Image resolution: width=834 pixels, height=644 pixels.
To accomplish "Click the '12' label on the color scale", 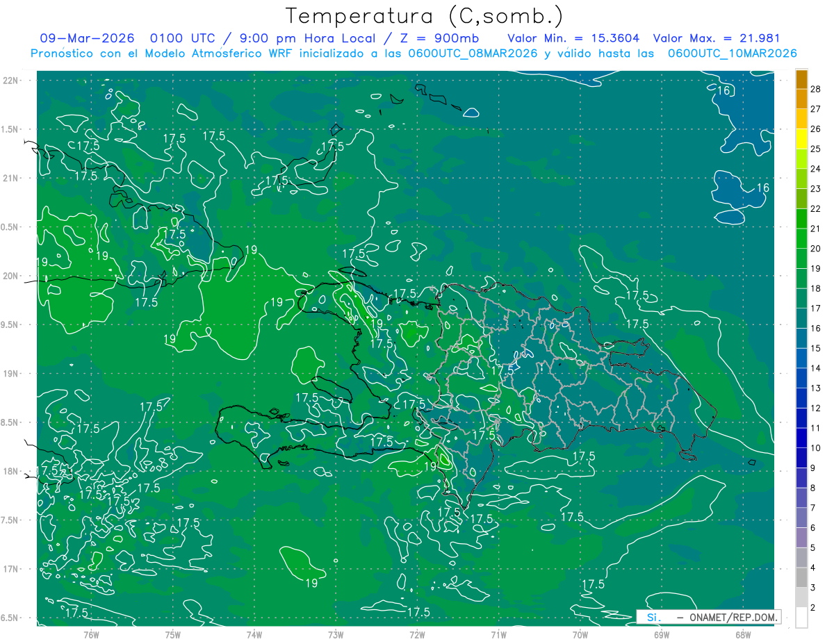I will pos(816,408).
